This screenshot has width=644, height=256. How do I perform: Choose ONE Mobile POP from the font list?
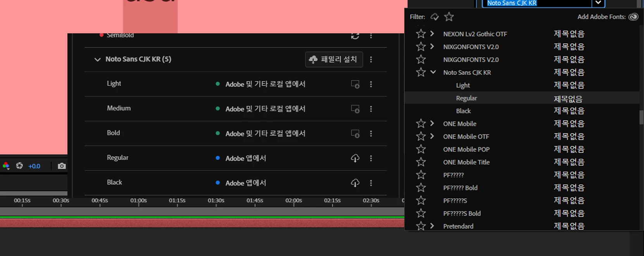coord(466,149)
